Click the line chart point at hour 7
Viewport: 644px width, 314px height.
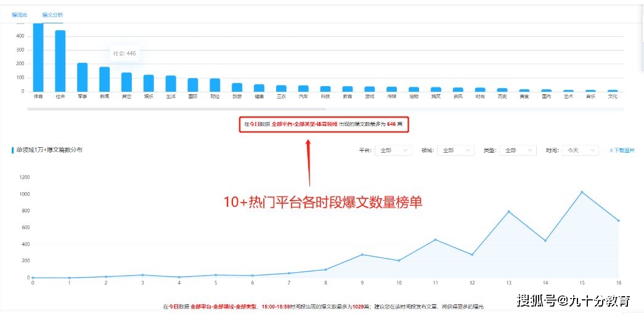[x=289, y=273]
